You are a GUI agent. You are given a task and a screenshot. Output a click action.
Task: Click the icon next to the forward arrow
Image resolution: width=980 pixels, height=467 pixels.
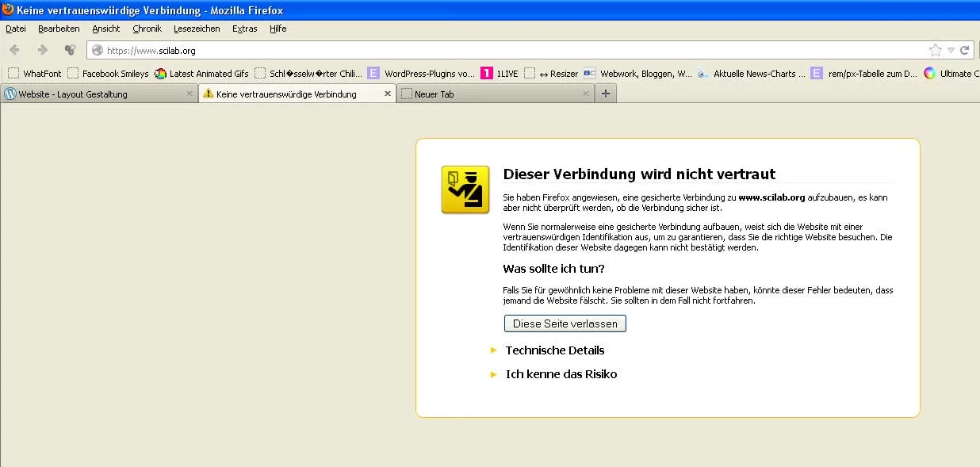click(x=70, y=50)
